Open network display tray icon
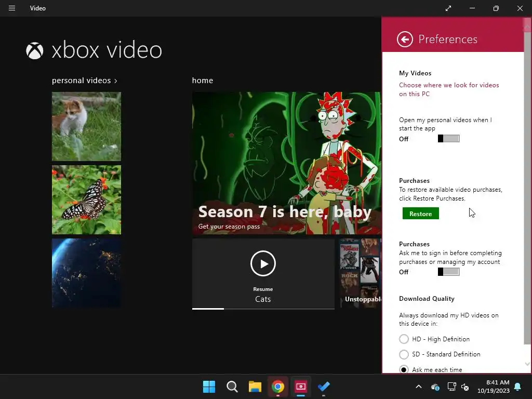 451,387
